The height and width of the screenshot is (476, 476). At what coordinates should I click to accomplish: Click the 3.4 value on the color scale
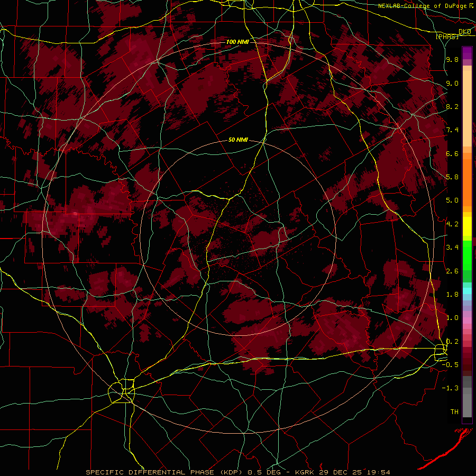[x=452, y=248]
